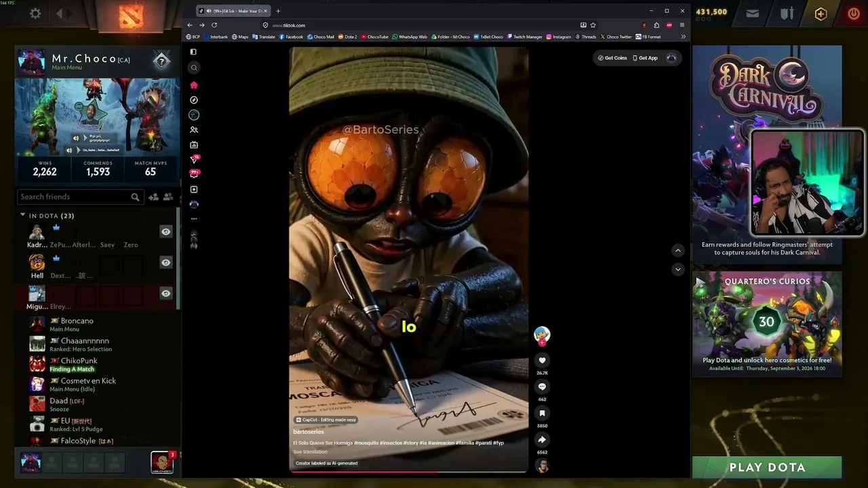
Task: Click the PLAY DOTA button
Action: (x=767, y=467)
